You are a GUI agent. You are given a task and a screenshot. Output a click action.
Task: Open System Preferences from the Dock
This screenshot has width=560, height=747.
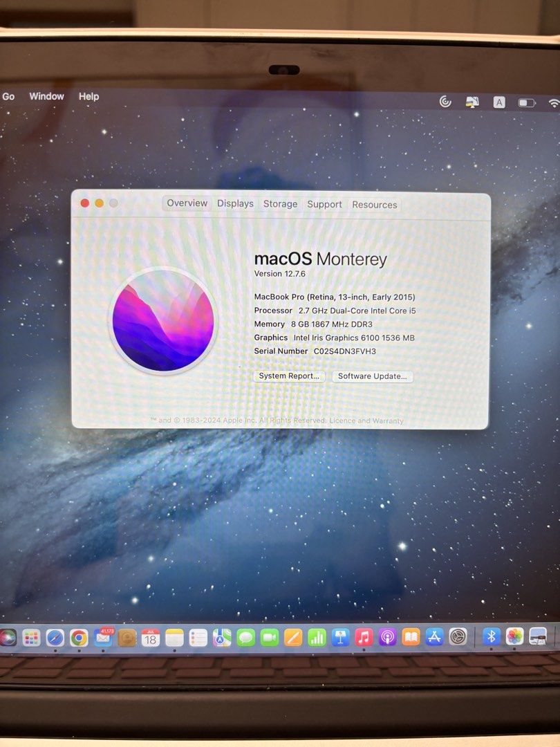click(458, 637)
